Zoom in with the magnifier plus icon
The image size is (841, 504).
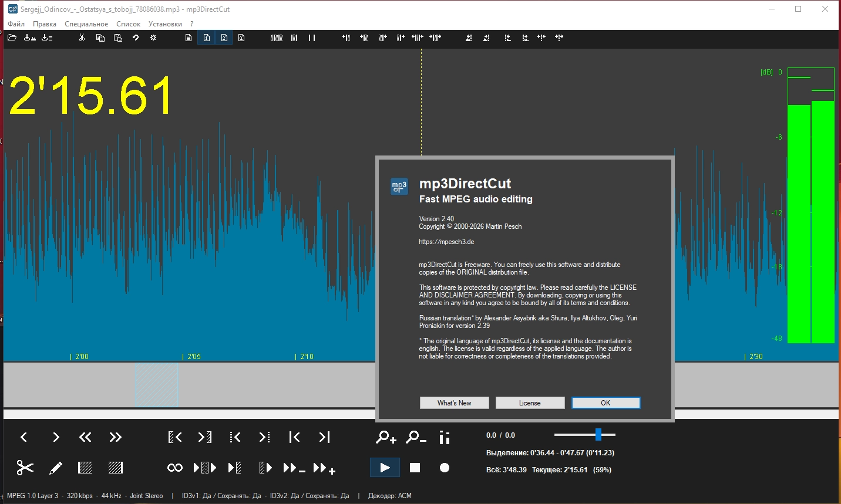click(386, 437)
